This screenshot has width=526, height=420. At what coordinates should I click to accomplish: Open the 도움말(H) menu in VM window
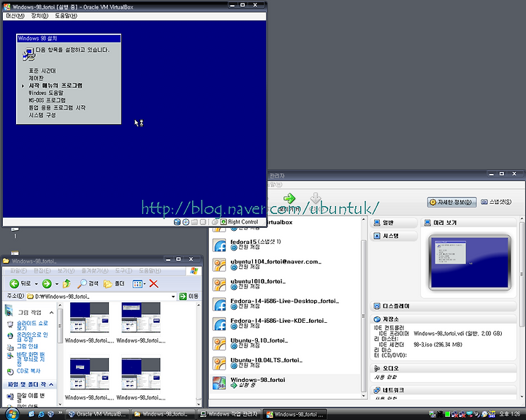(x=66, y=16)
